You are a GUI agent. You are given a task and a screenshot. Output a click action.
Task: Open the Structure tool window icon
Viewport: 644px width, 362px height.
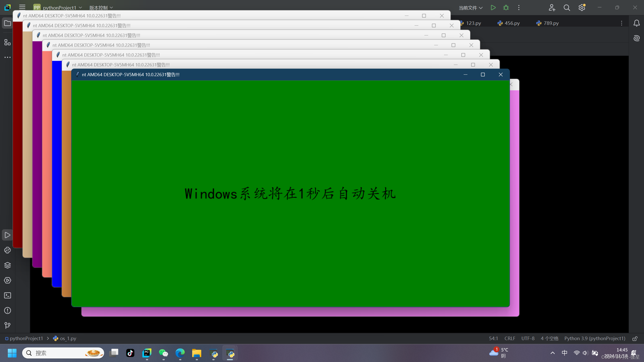pos(8,42)
